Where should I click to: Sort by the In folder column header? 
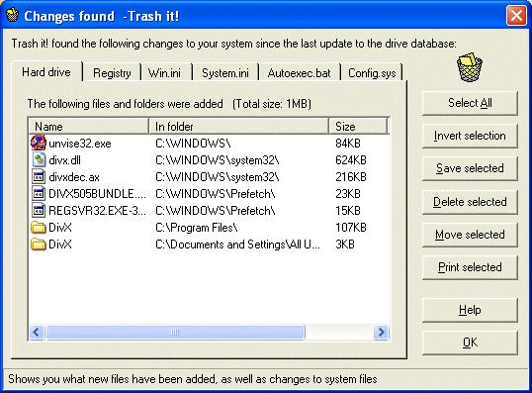click(x=239, y=126)
